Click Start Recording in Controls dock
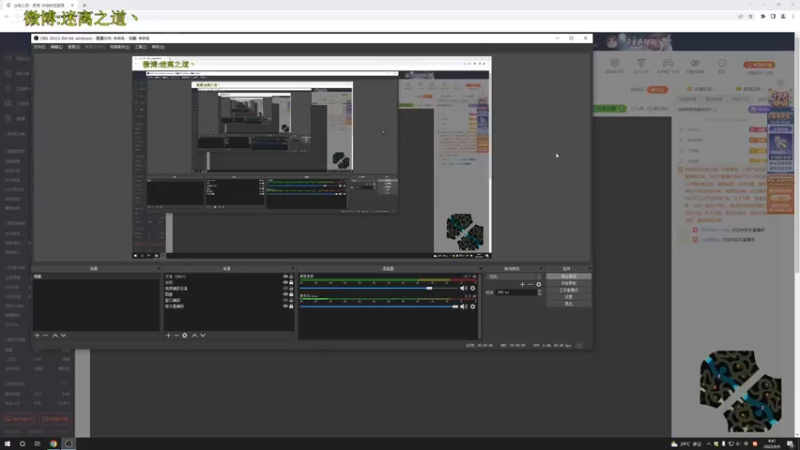 (568, 283)
